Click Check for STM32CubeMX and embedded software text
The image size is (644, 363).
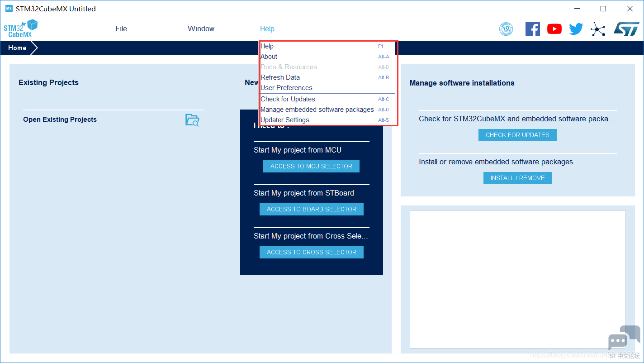[x=517, y=119]
